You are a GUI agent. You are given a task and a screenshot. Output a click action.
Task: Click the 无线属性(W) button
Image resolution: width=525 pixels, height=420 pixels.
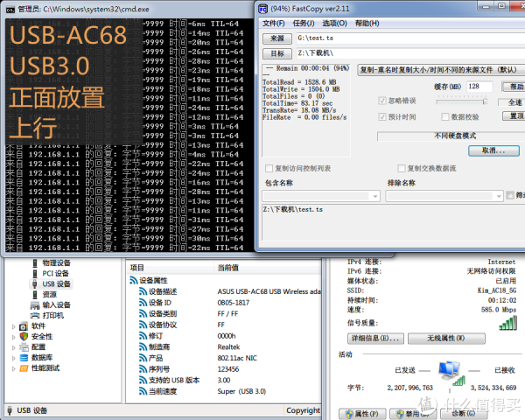pyautogui.click(x=446, y=339)
